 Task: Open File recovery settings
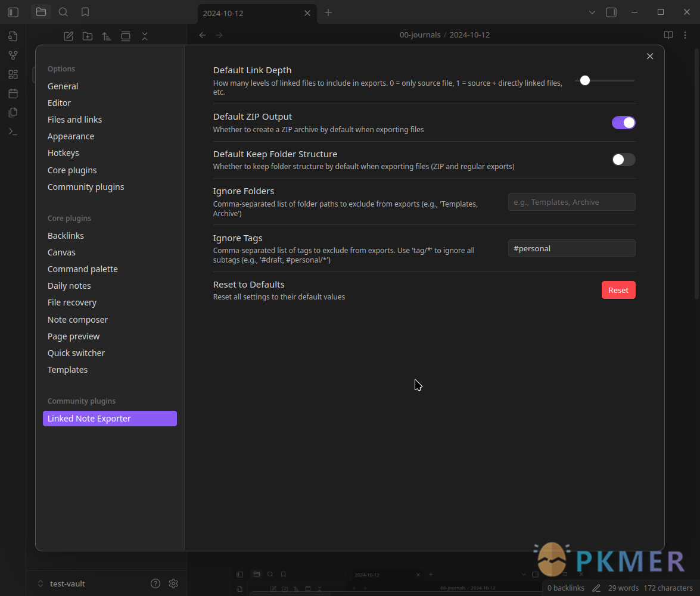[72, 302]
